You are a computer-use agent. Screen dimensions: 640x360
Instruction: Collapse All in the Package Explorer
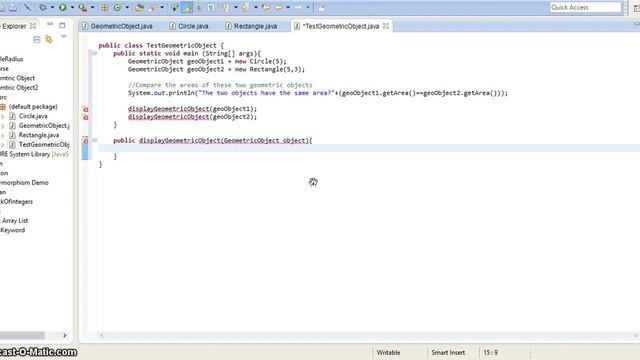tap(37, 39)
